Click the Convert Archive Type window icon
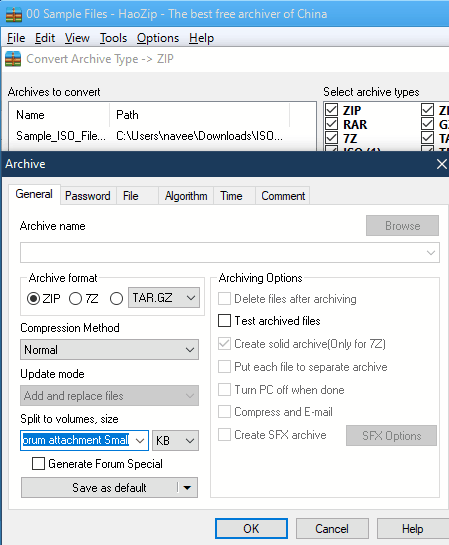This screenshot has height=545, width=449. pos(13,59)
